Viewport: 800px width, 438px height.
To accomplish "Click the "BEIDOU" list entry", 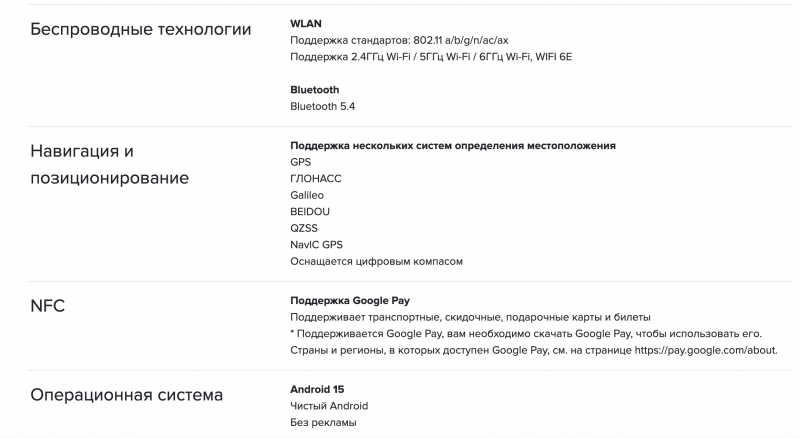I will pos(310,212).
